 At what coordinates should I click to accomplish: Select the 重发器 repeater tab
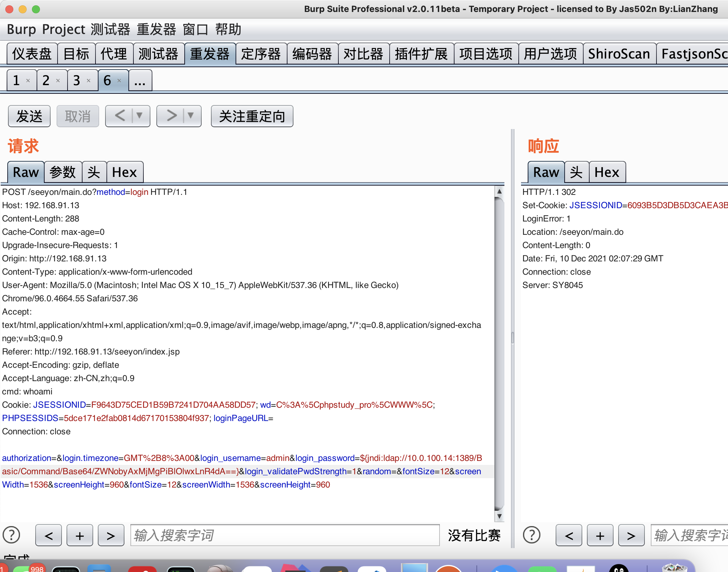[210, 54]
